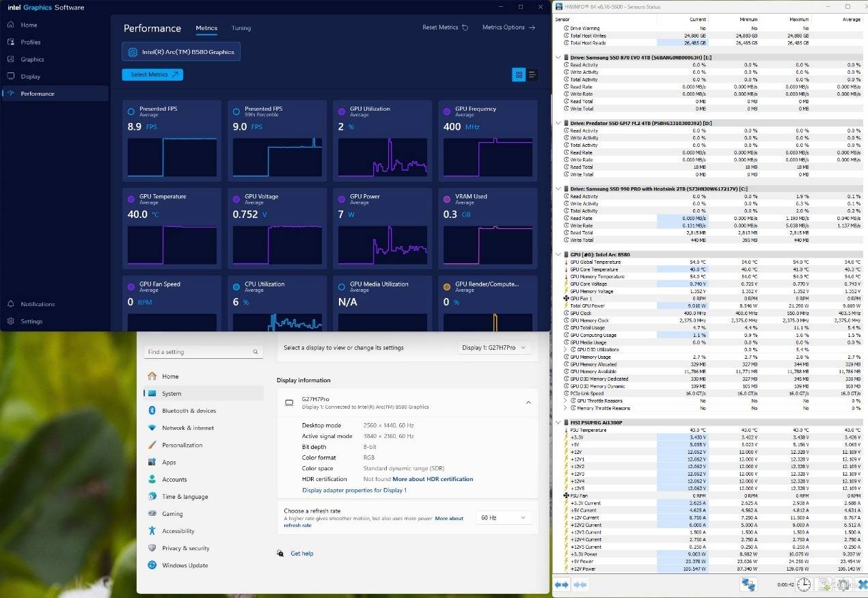Toggle Presented FPS Average metric circle
Viewport: 868px width, 598px height.
pyautogui.click(x=131, y=111)
